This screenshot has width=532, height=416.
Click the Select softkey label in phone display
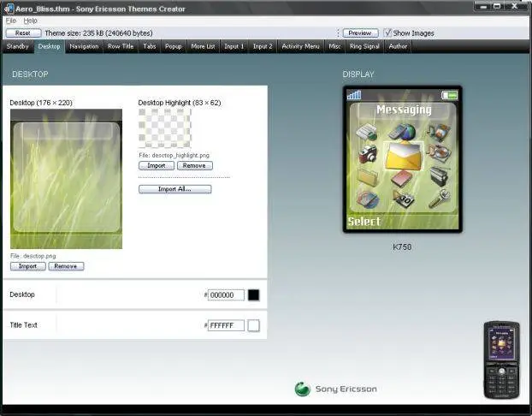(x=364, y=222)
